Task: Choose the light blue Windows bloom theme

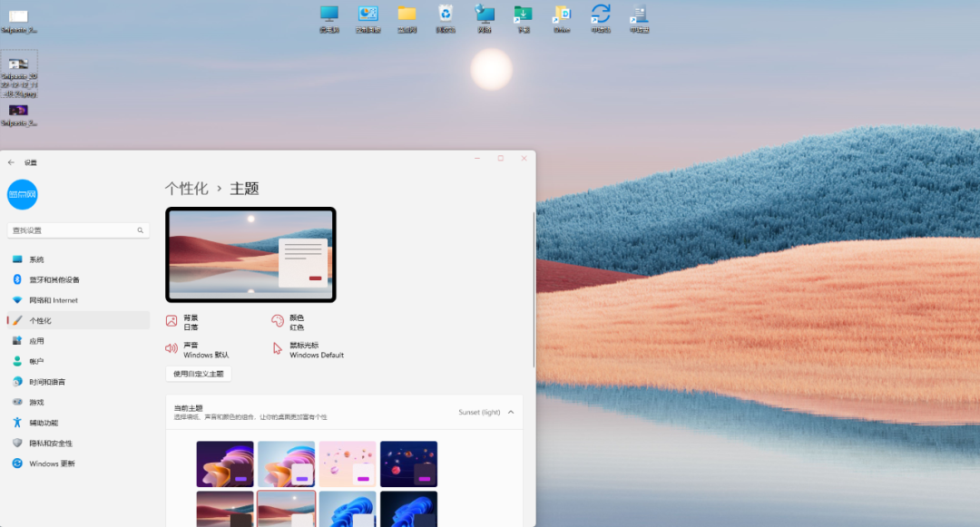Action: (x=348, y=509)
